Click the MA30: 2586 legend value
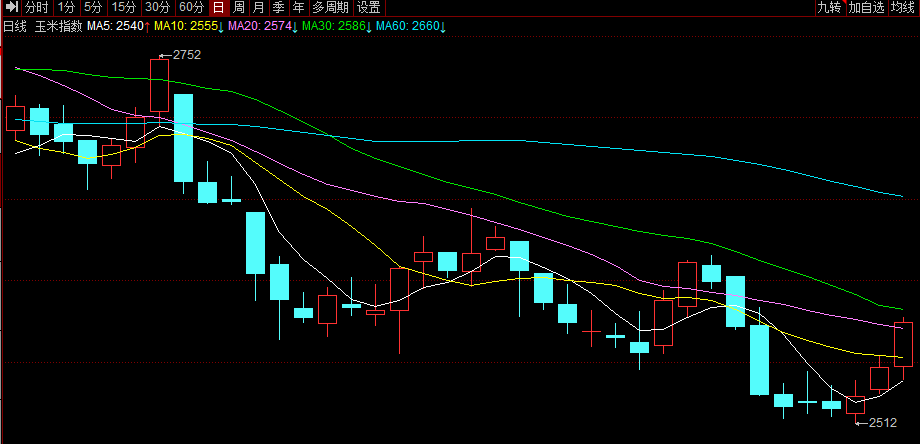The height and width of the screenshot is (444, 920). click(x=337, y=26)
